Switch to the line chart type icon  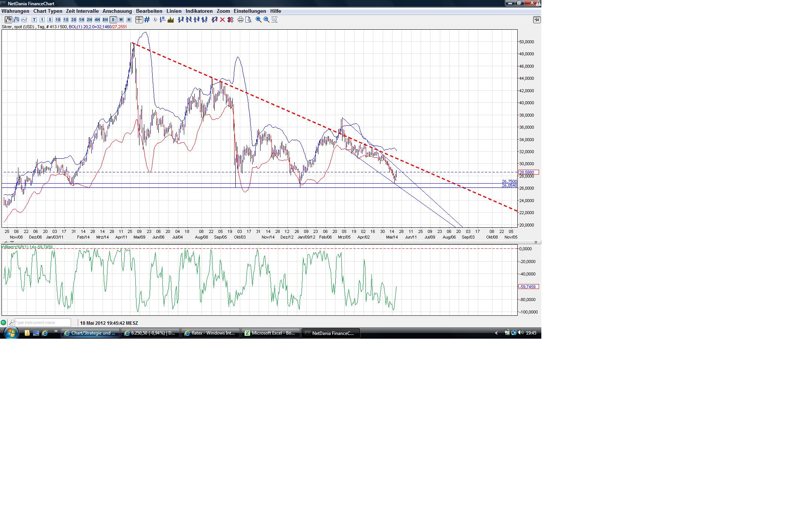tap(24, 20)
